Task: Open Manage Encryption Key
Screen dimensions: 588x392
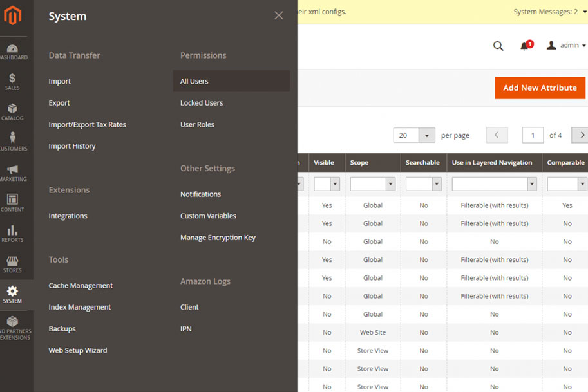Action: point(218,238)
